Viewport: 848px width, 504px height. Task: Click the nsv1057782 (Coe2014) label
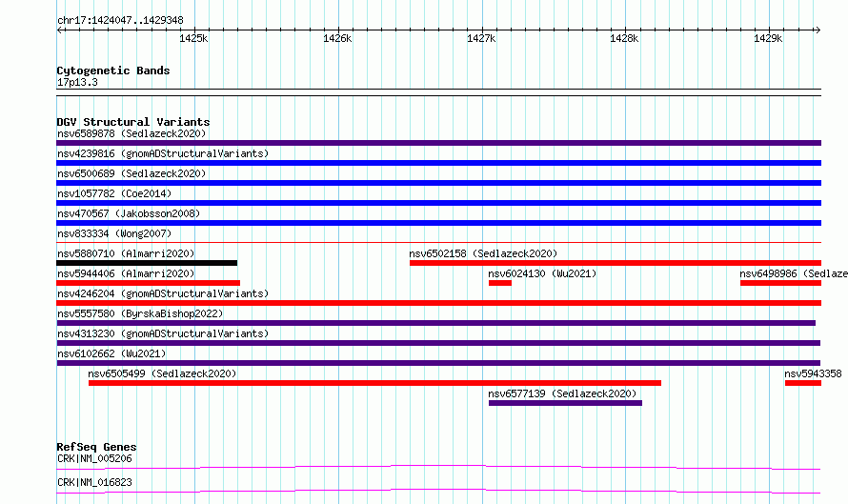pos(114,193)
